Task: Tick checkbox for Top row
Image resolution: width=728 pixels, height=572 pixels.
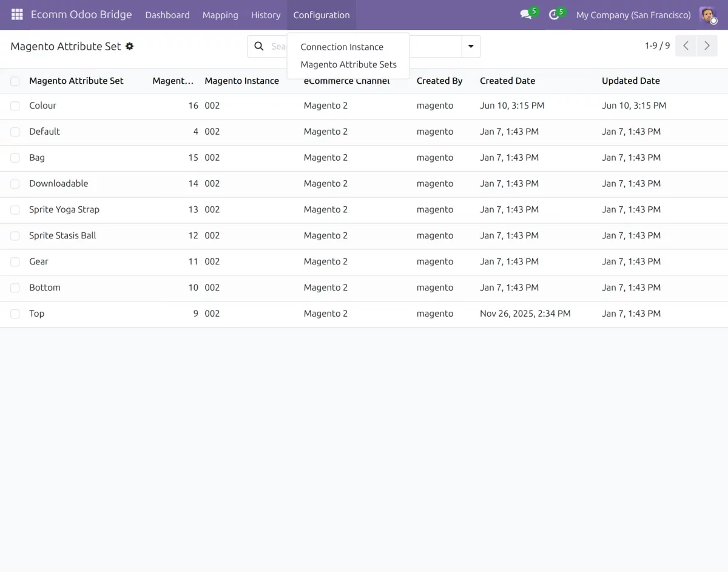Action: (15, 315)
